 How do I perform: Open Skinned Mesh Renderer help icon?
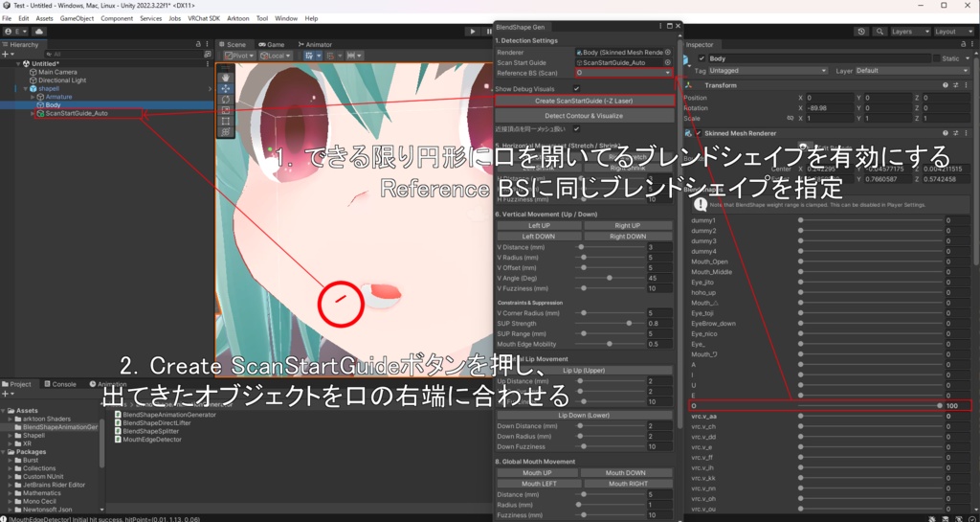click(x=946, y=133)
